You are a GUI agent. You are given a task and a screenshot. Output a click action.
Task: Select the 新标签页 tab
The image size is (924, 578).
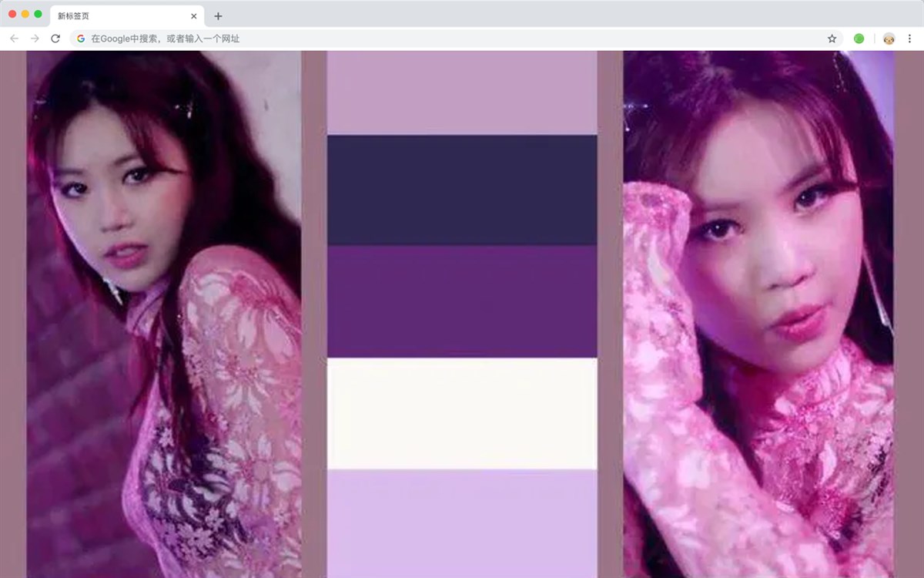coord(127,16)
